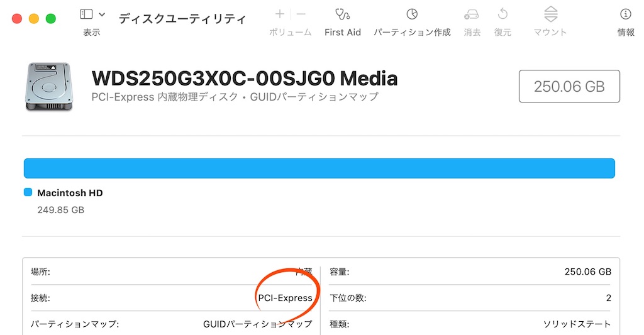
Task: Select the PCI-Express connection value
Action: tap(285, 298)
